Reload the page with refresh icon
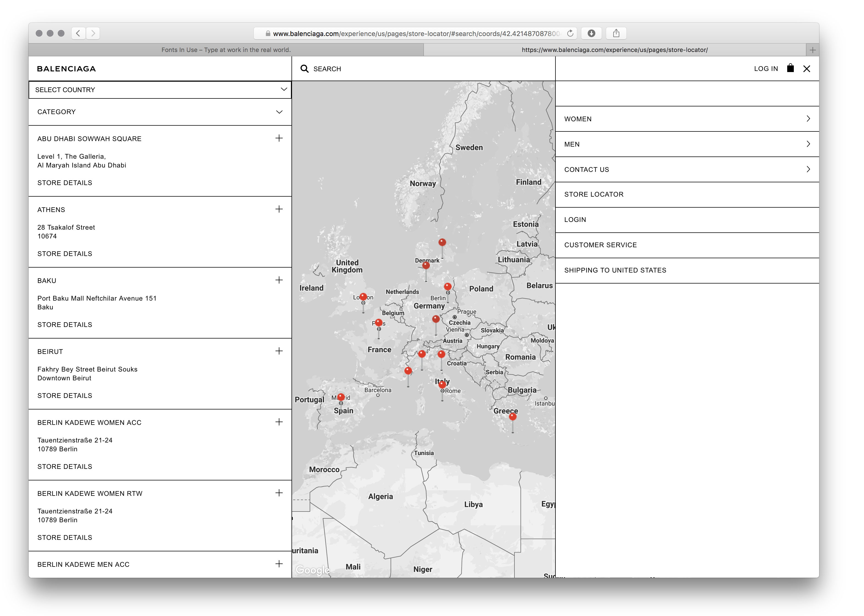864x616 pixels. pyautogui.click(x=570, y=33)
